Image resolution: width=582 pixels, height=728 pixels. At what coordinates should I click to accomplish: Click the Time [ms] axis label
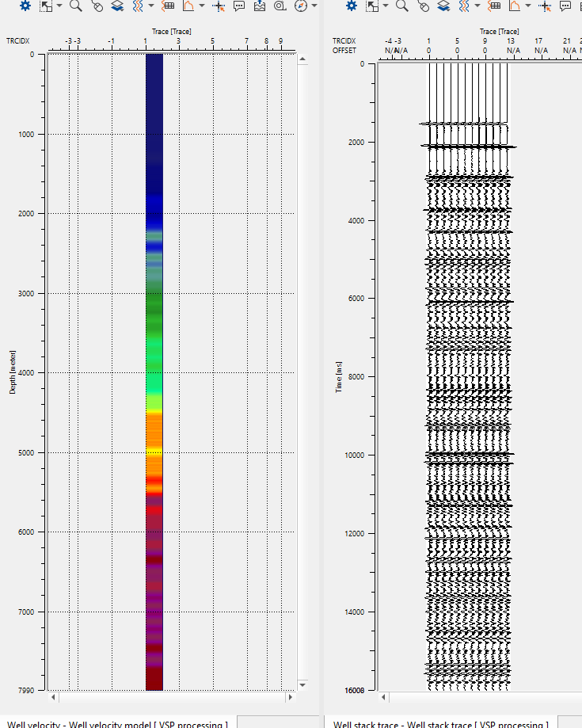[x=339, y=377]
